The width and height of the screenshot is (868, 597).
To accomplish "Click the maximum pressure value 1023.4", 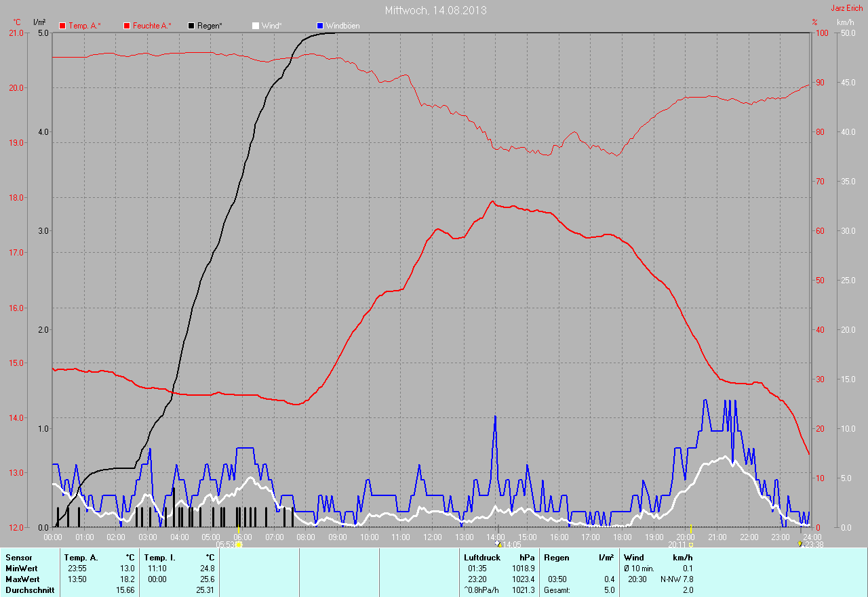I will (x=523, y=579).
